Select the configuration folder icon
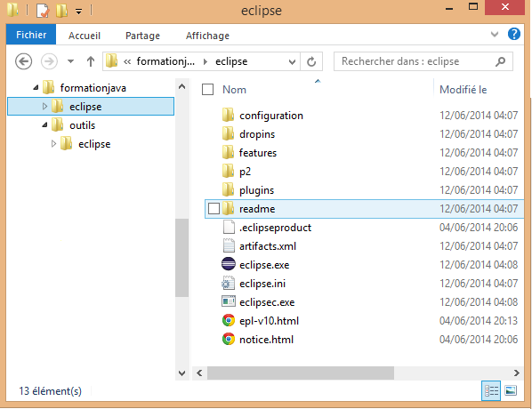Viewport: 532px width, 409px height. coord(228,115)
